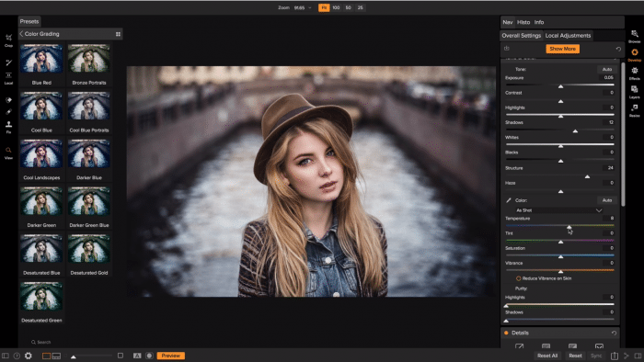
Task: Pick the color eyedropper next to Color
Action: tap(509, 200)
